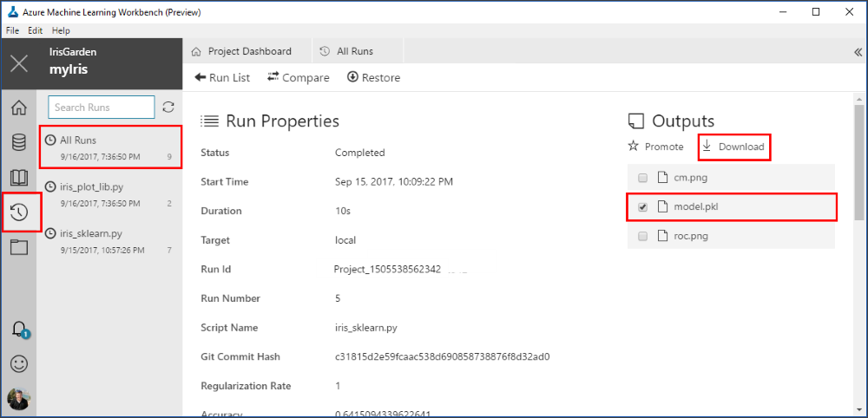Click the clock icon beside iris_plot_lib.py
868x418 pixels.
51,186
